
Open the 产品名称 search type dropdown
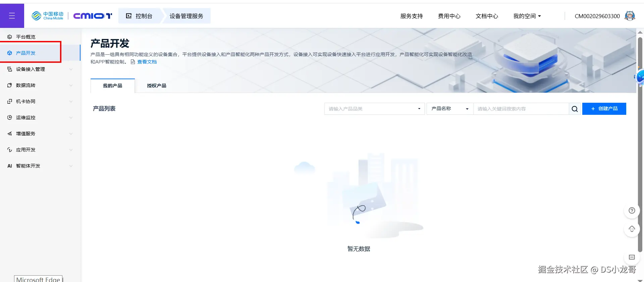(x=450, y=109)
